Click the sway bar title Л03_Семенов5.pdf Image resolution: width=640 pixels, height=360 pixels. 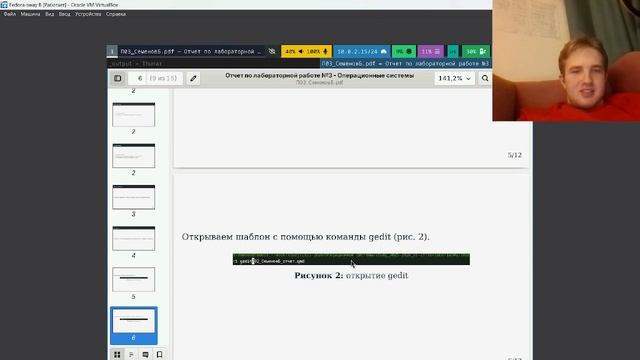190,51
